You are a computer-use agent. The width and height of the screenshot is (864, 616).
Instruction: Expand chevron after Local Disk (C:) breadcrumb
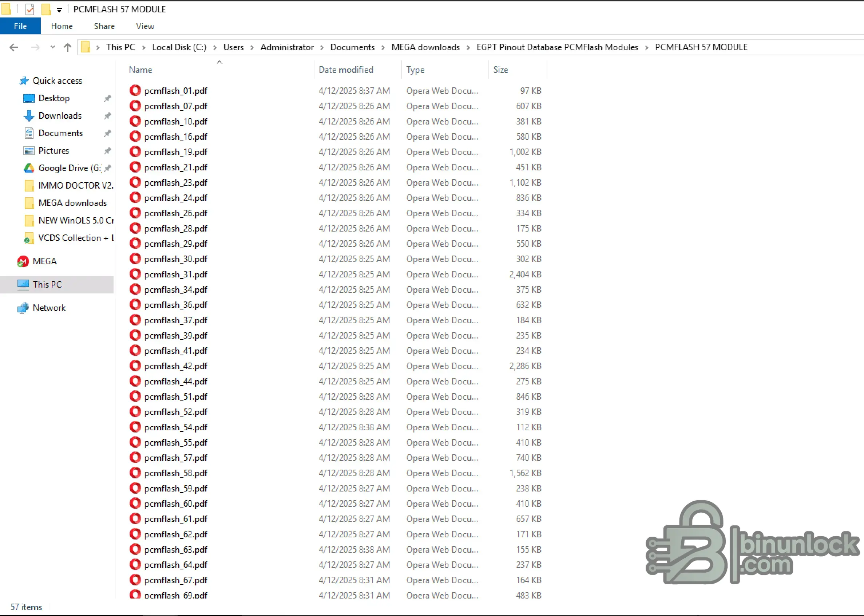[x=215, y=47]
